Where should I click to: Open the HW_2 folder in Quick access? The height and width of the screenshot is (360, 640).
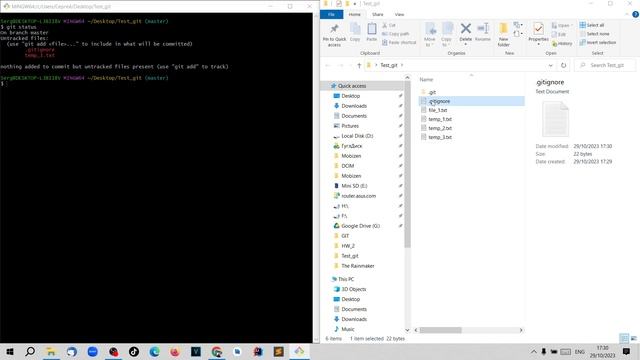(x=348, y=246)
